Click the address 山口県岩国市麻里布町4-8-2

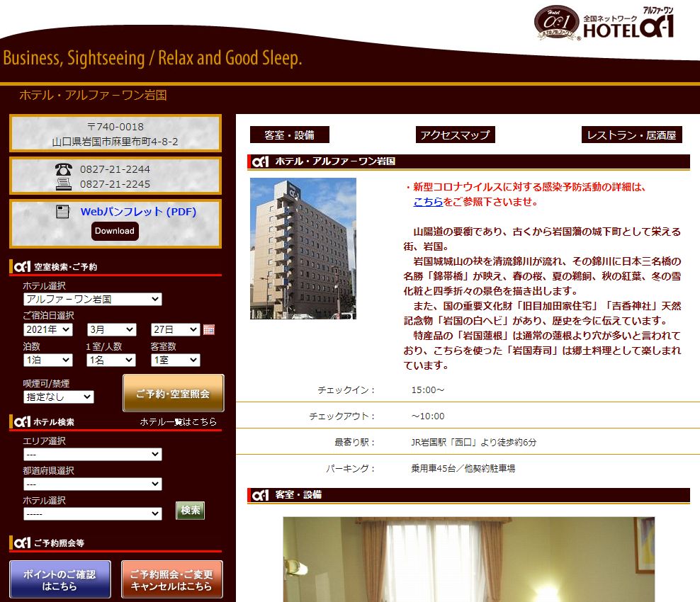(x=115, y=142)
